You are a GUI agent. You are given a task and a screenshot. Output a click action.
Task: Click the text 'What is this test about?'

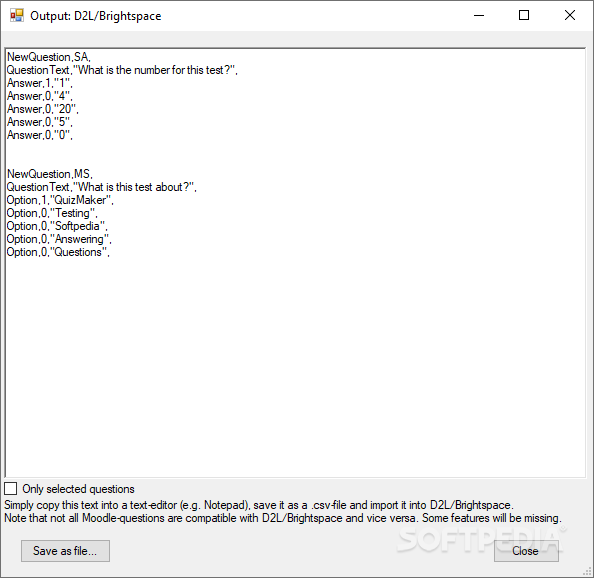click(x=134, y=187)
